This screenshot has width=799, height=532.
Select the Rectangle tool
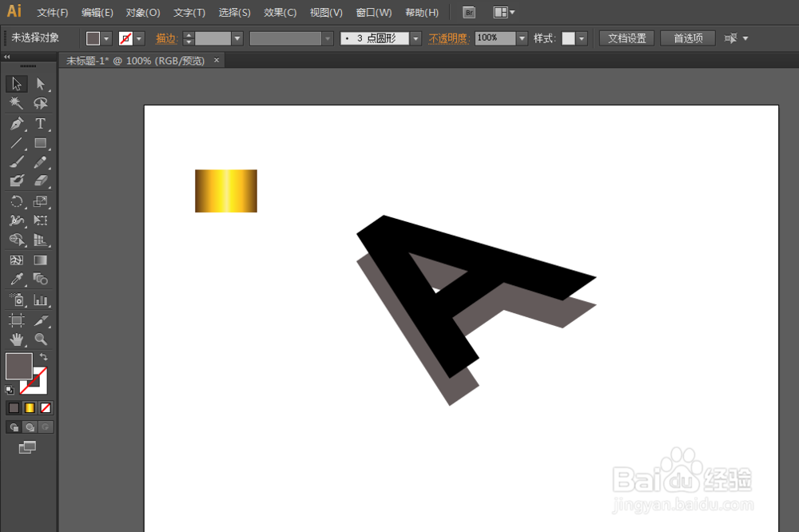(40, 143)
